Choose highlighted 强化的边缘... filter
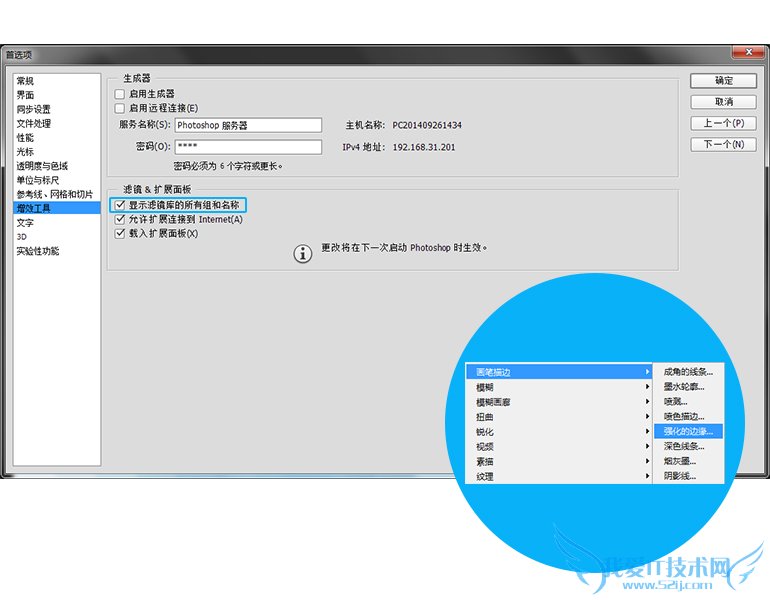Screen dimensions: 770x600 [x=688, y=431]
